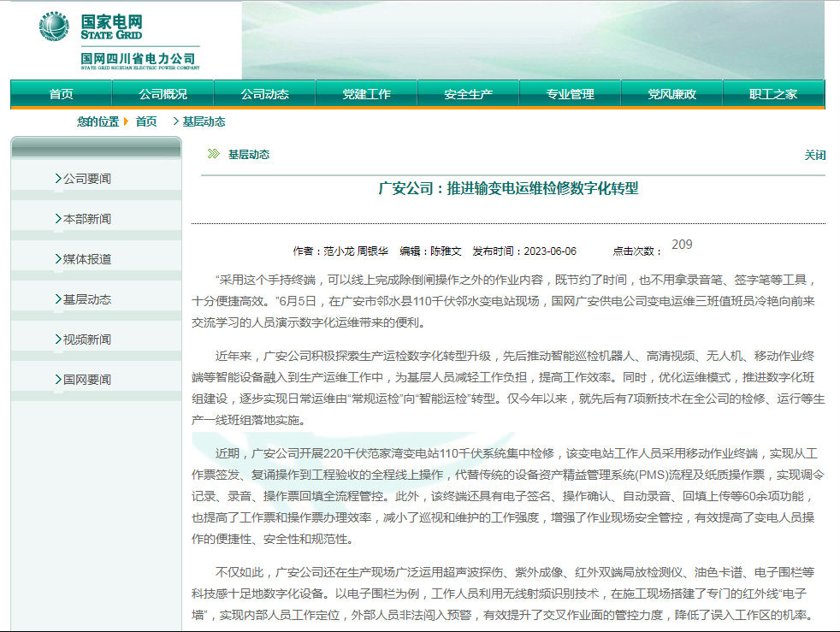
Task: Open 媒体报道 in the sidebar
Action: [x=86, y=259]
